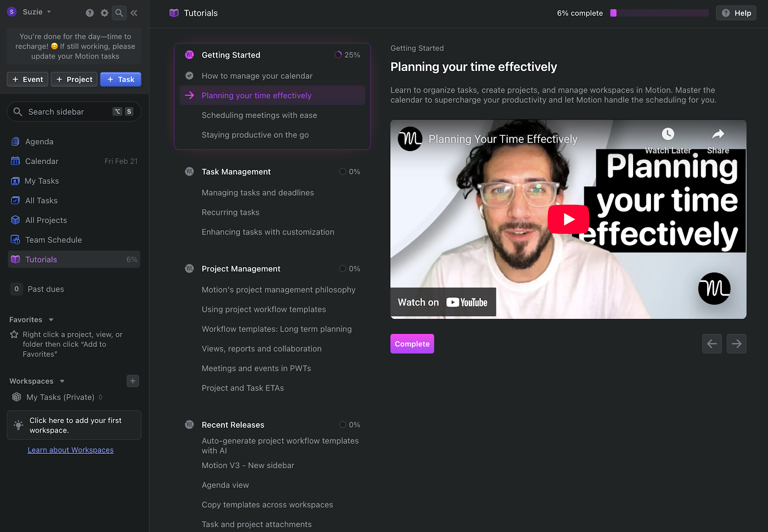The image size is (768, 532).
Task: Click the Motion logo beside Recent Releases
Action: (190, 425)
